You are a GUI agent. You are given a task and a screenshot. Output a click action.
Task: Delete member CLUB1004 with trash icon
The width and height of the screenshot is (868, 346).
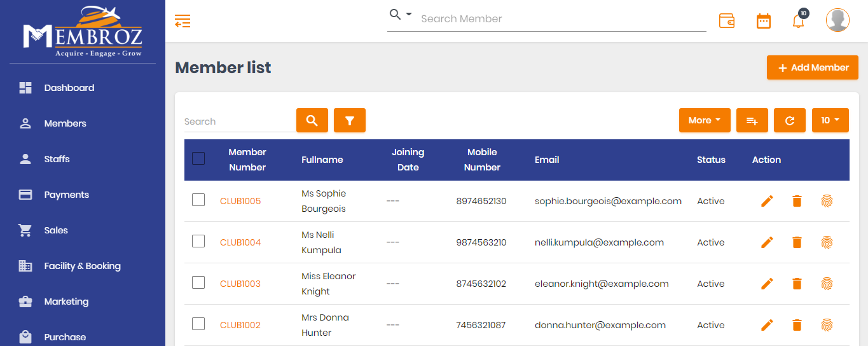797,242
